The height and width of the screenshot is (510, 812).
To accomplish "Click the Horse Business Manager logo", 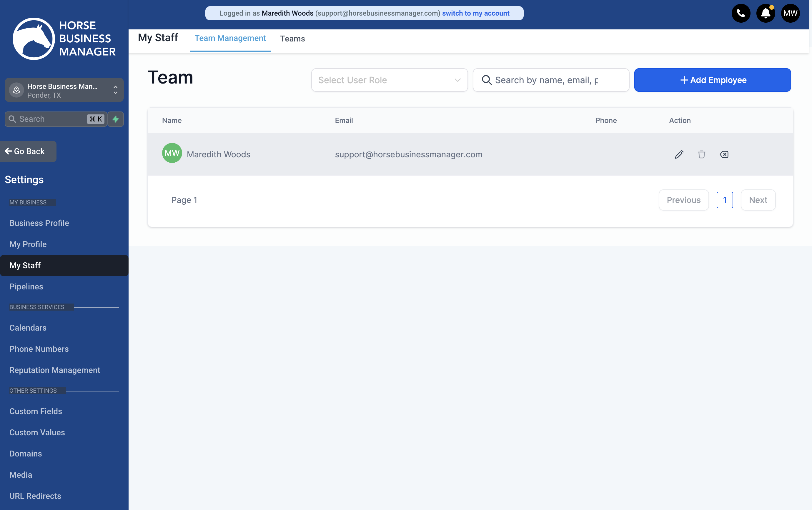I will pos(64,39).
